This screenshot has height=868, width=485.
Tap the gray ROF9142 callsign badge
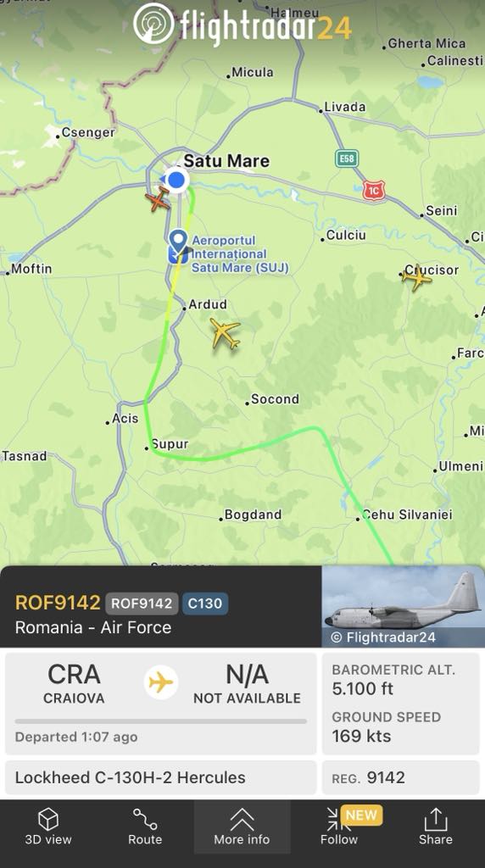142,604
